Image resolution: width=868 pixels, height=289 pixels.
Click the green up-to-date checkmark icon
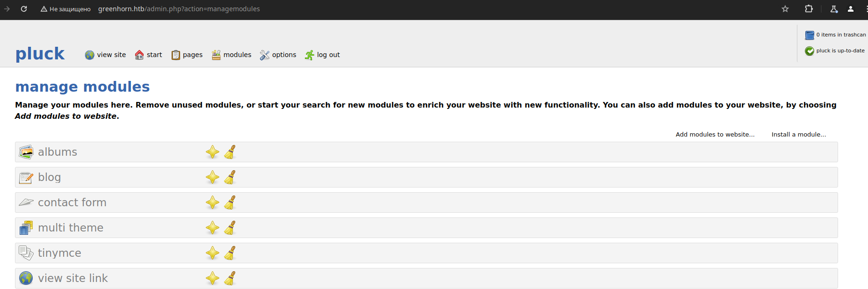pos(810,51)
